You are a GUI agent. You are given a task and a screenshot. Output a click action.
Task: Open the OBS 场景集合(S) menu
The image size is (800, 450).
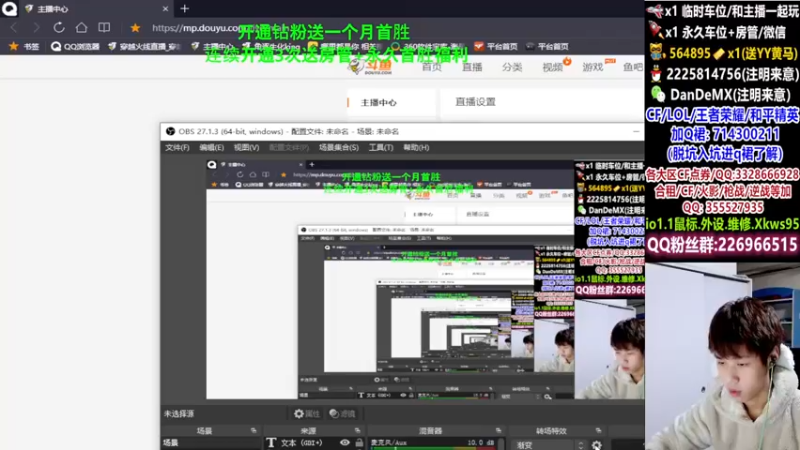339,147
